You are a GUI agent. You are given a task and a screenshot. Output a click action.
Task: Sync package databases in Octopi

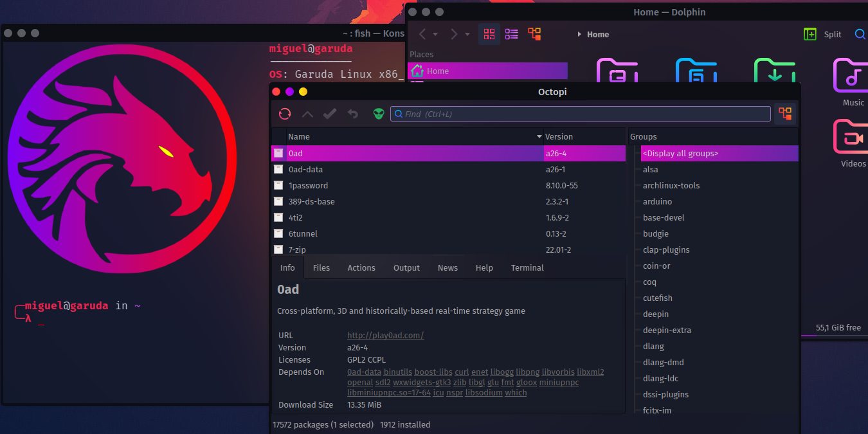point(284,113)
